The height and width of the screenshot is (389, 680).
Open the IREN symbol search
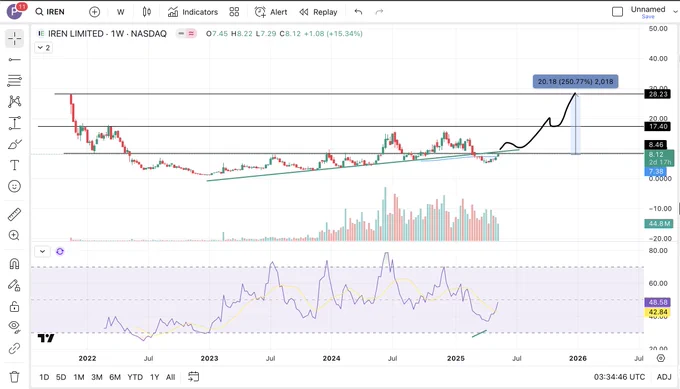click(x=50, y=12)
